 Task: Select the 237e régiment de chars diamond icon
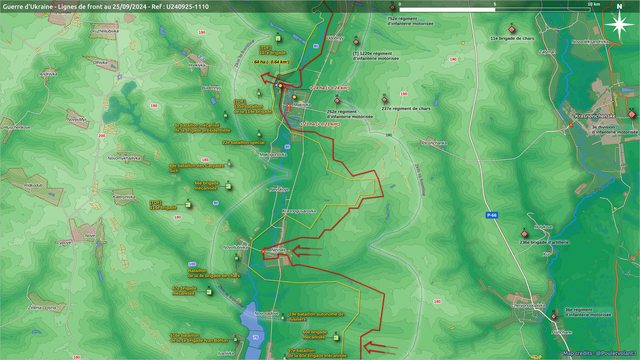pyautogui.click(x=384, y=99)
